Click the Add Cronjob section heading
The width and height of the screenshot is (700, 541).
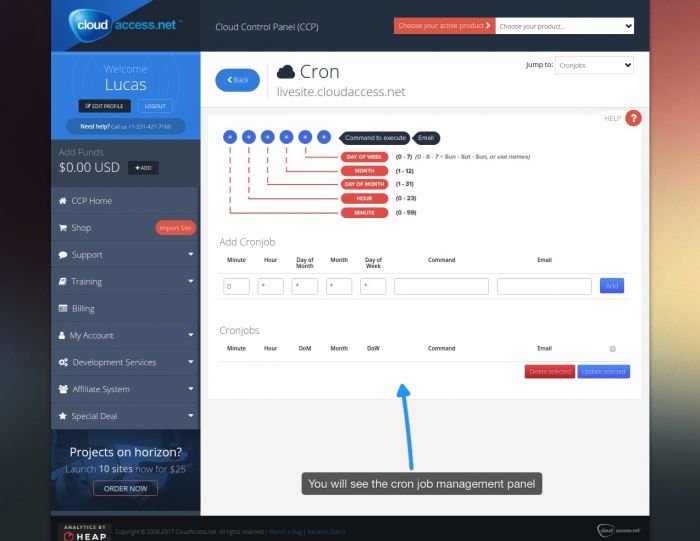click(247, 242)
